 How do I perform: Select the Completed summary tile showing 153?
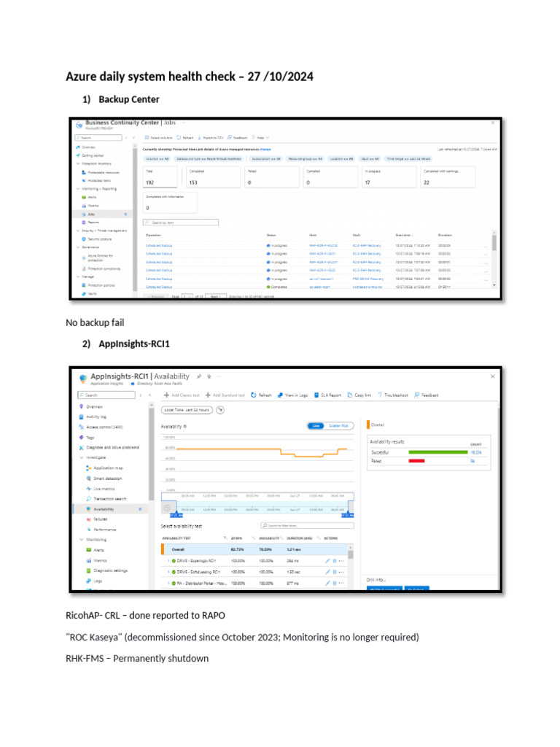213,177
